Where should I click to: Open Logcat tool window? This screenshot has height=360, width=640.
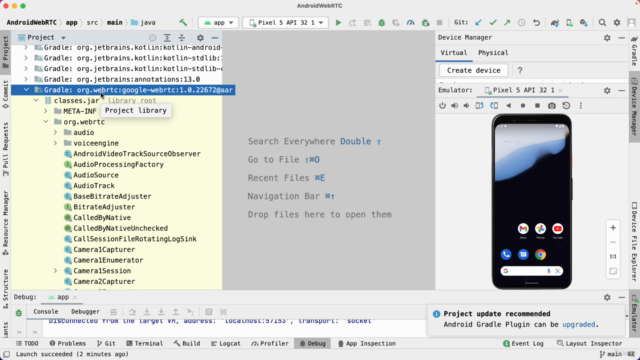coord(226,343)
